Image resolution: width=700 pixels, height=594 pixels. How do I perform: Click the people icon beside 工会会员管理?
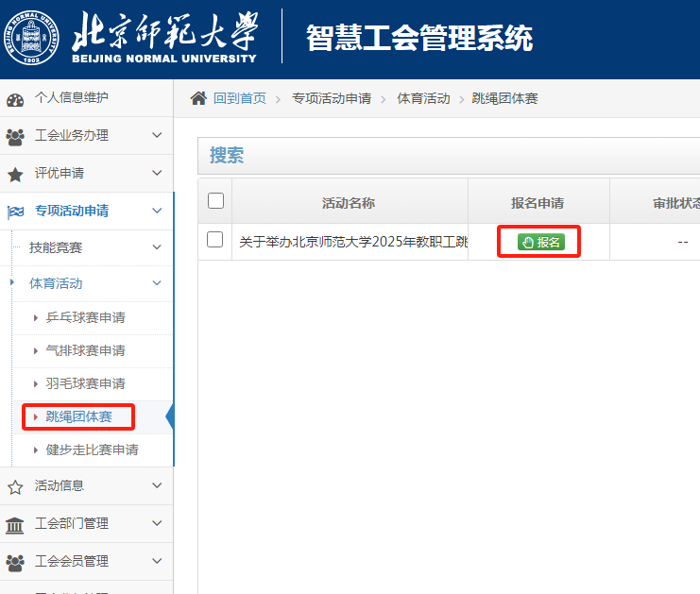15,563
